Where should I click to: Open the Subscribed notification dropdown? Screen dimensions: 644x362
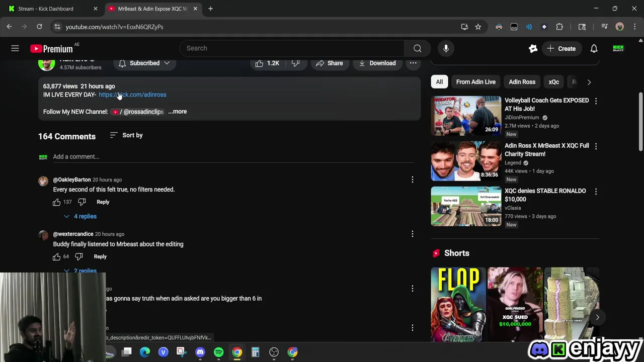coord(144,63)
